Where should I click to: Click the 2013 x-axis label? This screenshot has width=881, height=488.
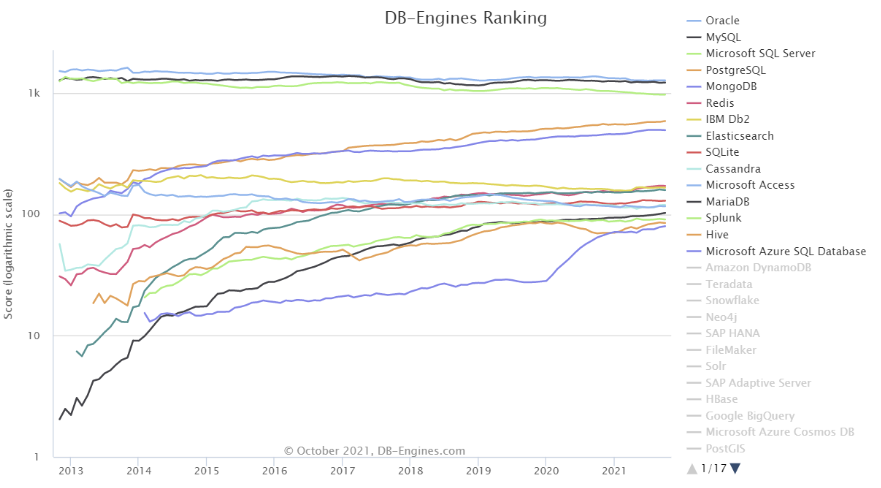(x=71, y=471)
